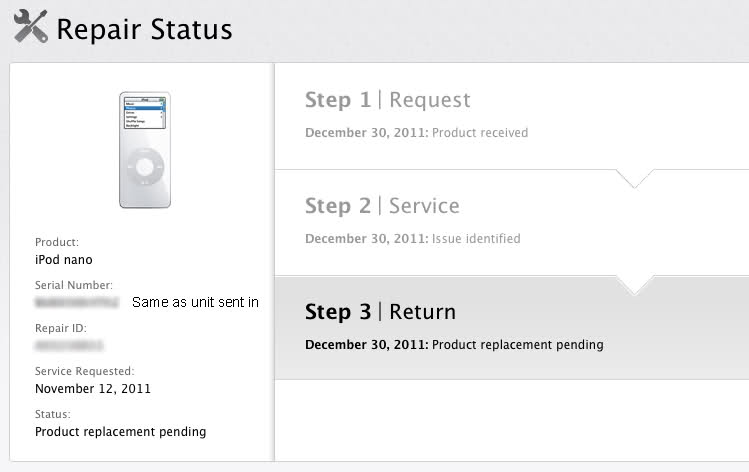Click the wrench and screwdriver Repair Status icon
This screenshot has height=472, width=749.
[30, 27]
